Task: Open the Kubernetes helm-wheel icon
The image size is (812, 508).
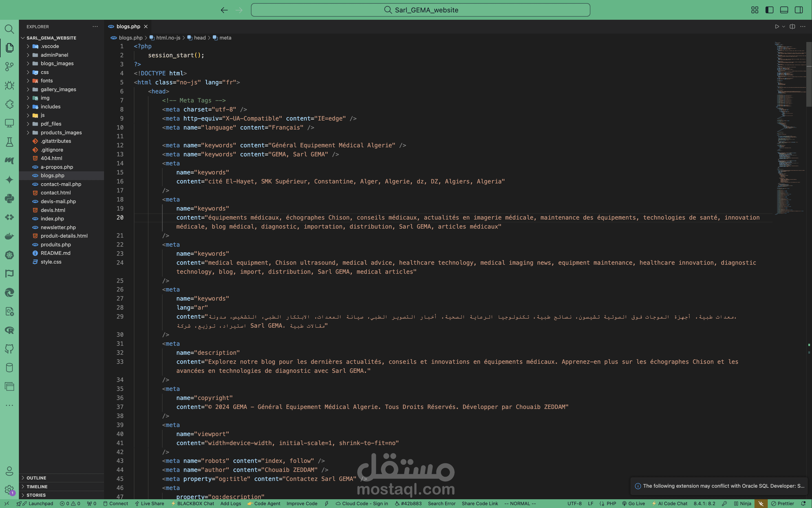Action: [x=9, y=255]
